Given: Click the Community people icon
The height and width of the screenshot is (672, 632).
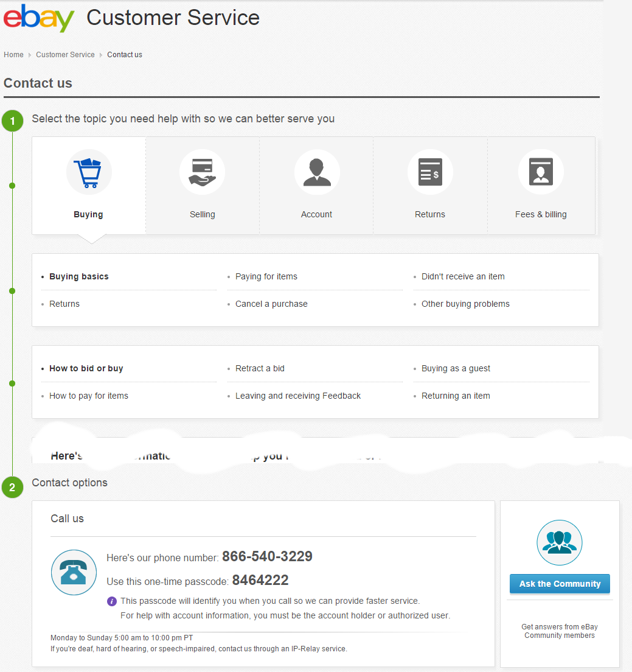Looking at the screenshot, I should click(559, 542).
